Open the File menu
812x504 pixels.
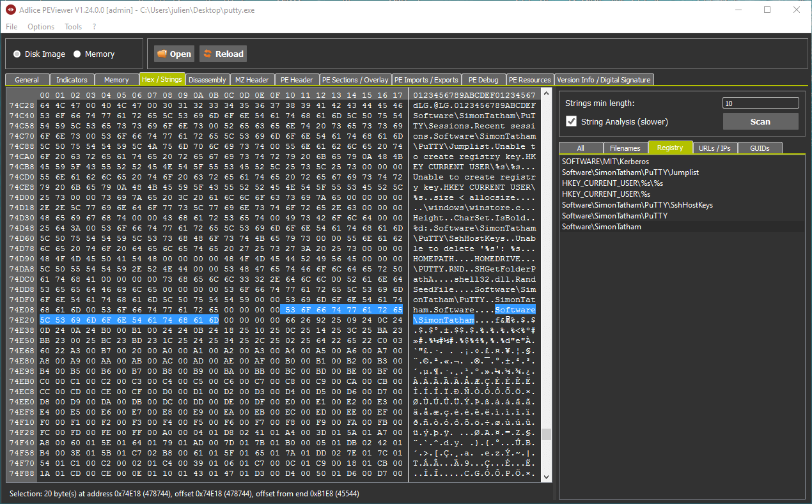tap(12, 27)
